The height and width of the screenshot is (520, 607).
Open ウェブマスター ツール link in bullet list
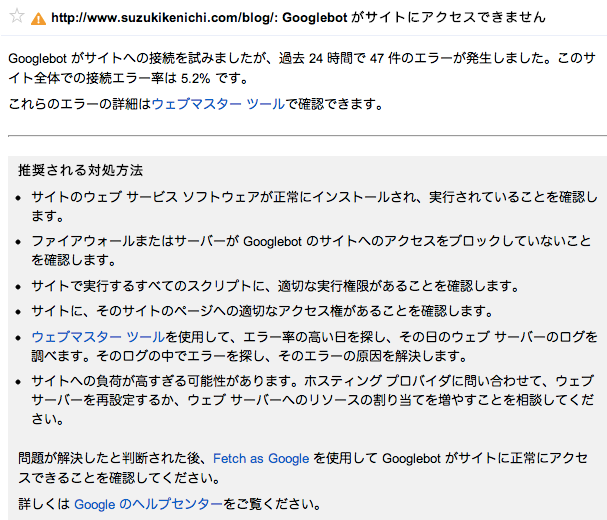(98, 336)
